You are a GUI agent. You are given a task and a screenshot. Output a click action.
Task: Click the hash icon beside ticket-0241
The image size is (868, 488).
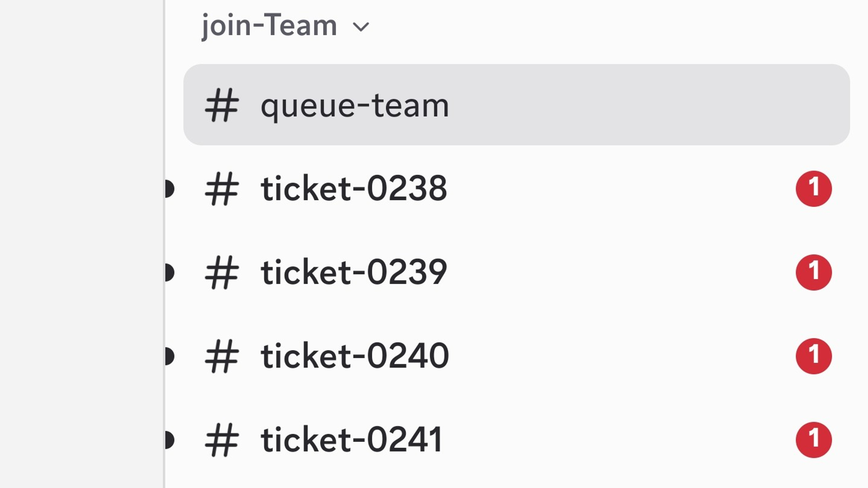pos(222,440)
